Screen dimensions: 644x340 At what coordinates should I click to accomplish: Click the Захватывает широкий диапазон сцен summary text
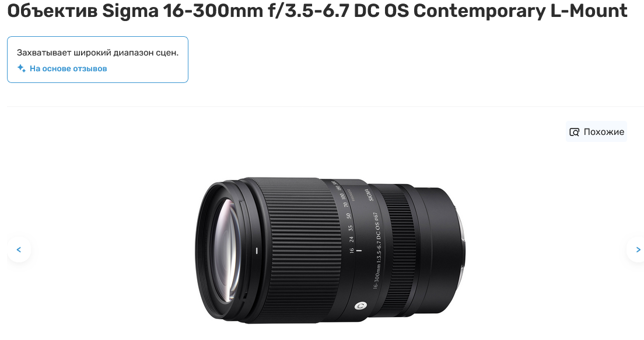pyautogui.click(x=98, y=53)
